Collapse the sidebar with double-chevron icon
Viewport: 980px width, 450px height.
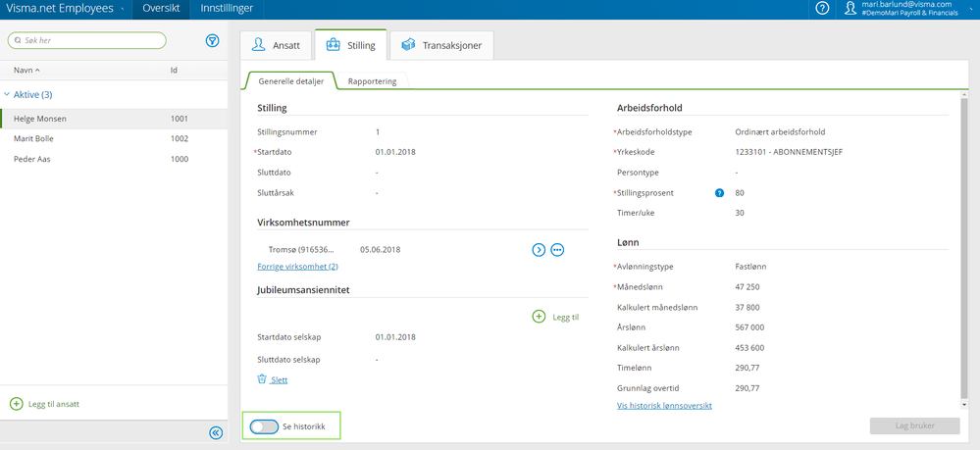(x=215, y=432)
